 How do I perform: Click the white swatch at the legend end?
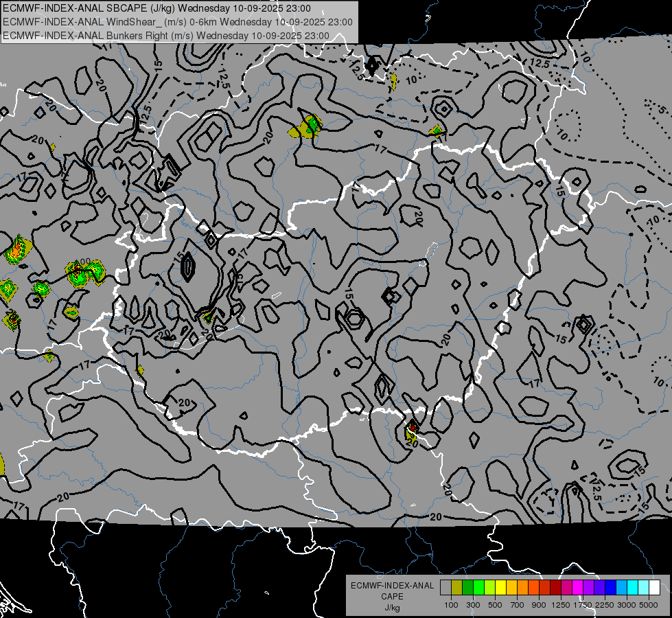655,587
